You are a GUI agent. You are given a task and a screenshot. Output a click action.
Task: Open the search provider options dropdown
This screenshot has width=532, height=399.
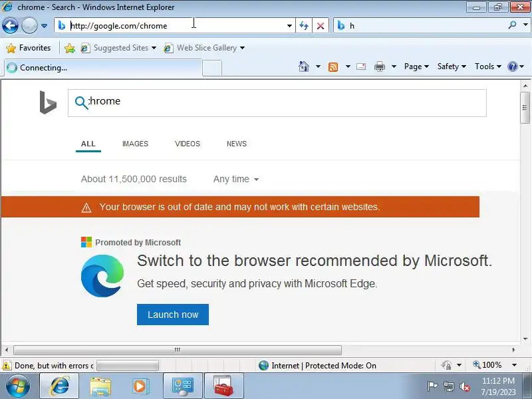525,25
